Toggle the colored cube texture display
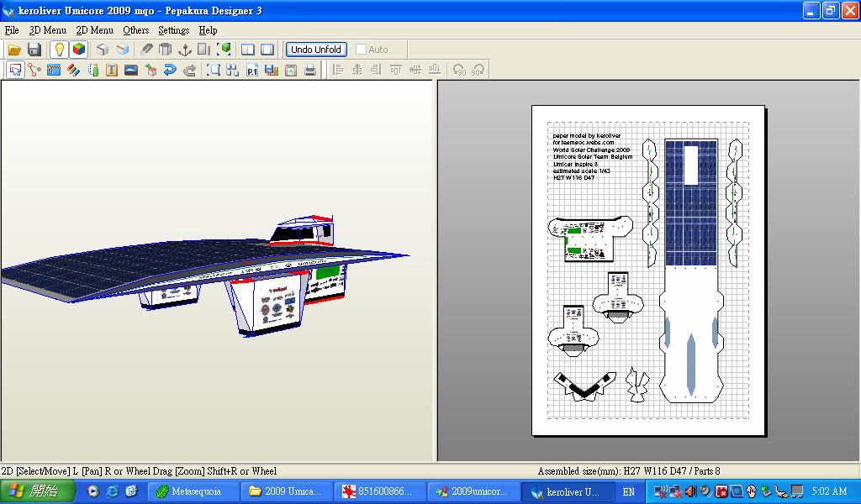The height and width of the screenshot is (504, 861). (78, 50)
